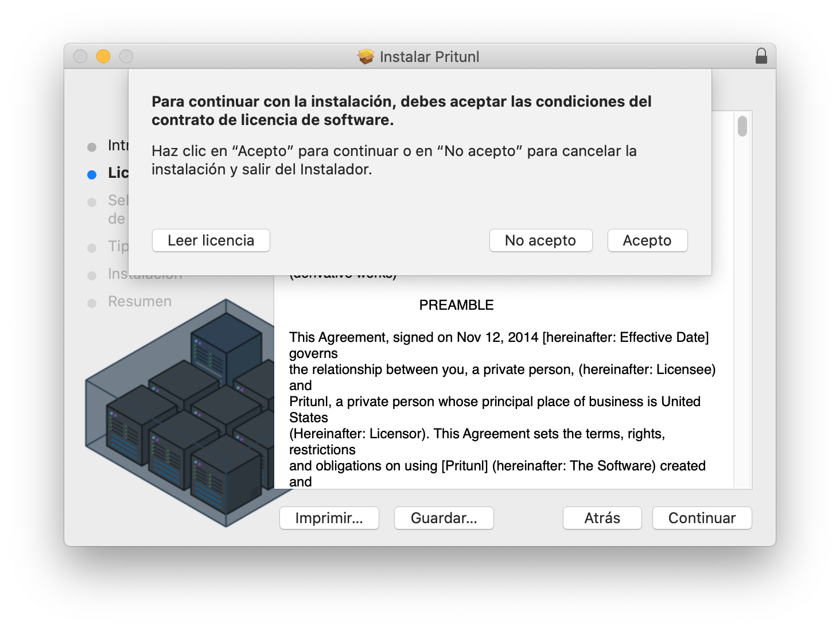This screenshot has height=631, width=840.
Task: Click the gray bullet beside the Introducción step
Action: 92,147
